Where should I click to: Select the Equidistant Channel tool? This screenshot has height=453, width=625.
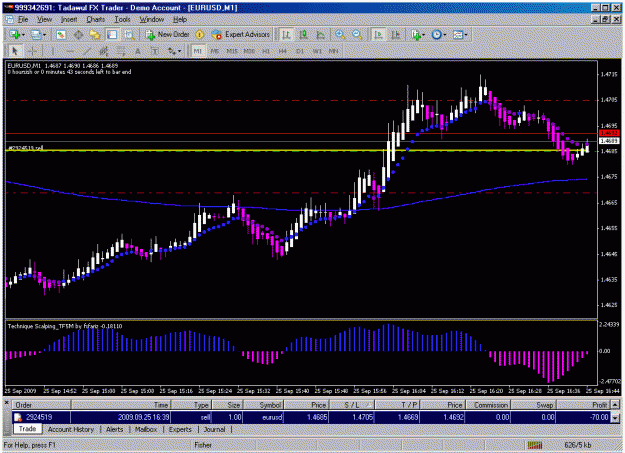[x=104, y=51]
